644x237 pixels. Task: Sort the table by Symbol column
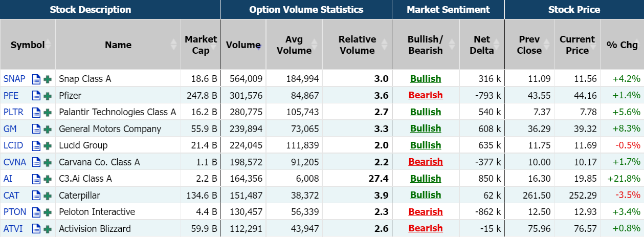28,45
